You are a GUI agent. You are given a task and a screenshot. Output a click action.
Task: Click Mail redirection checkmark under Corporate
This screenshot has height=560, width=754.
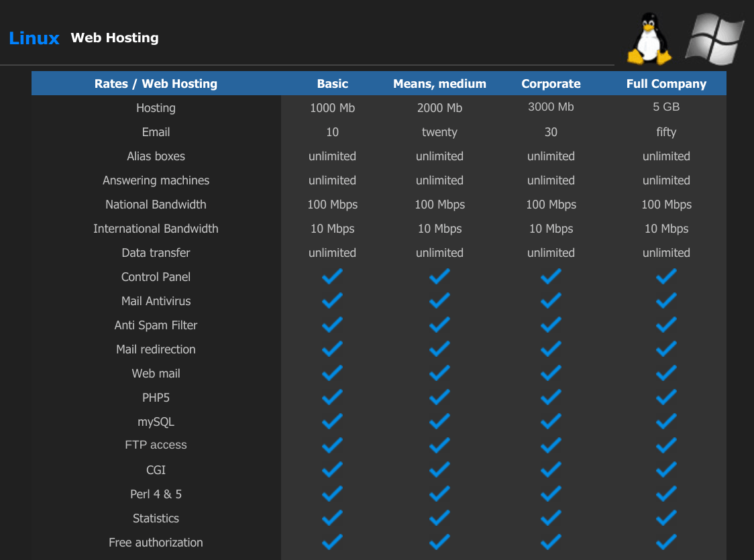point(551,349)
